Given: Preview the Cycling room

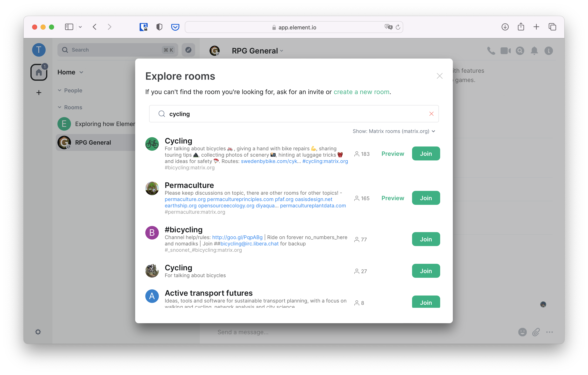Looking at the screenshot, I should pos(392,153).
